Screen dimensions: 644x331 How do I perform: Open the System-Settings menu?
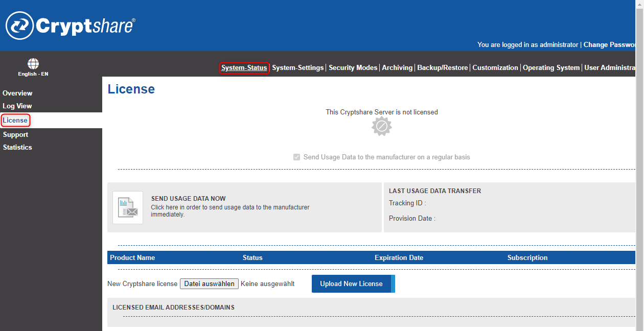coord(298,67)
